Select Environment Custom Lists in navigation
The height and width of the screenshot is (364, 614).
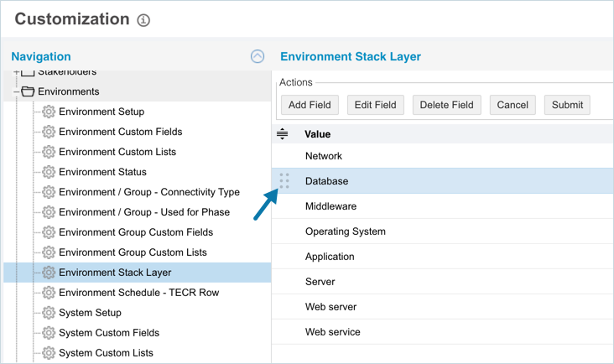[117, 152]
